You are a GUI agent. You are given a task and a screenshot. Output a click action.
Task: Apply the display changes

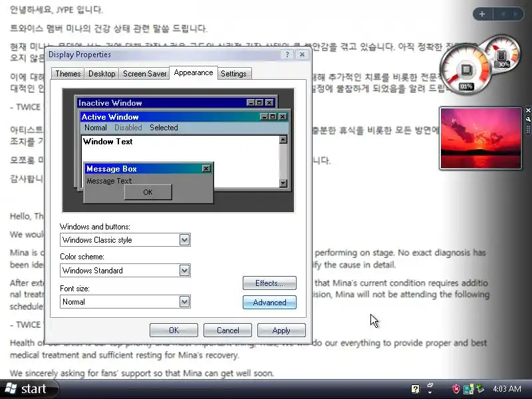pos(281,330)
